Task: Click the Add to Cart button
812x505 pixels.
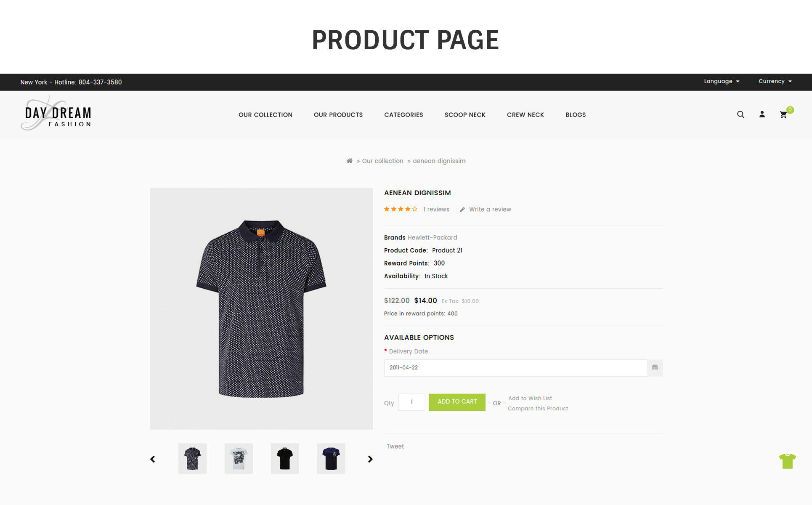Action: (x=457, y=402)
